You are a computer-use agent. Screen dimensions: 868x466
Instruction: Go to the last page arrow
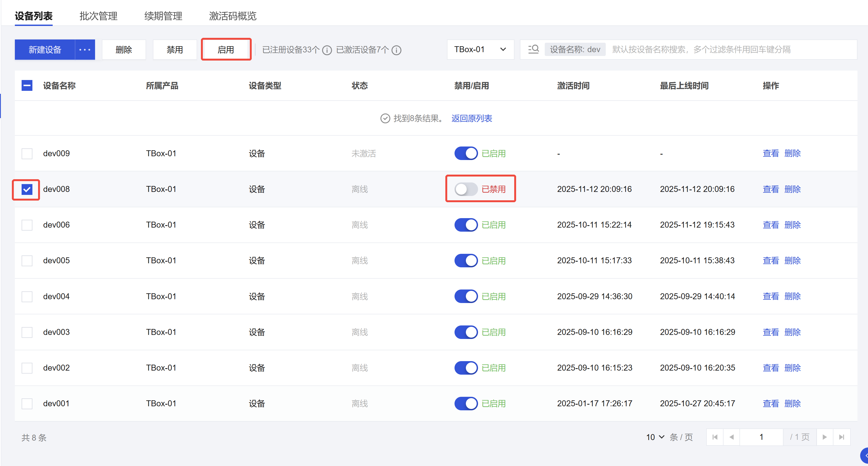(841, 437)
